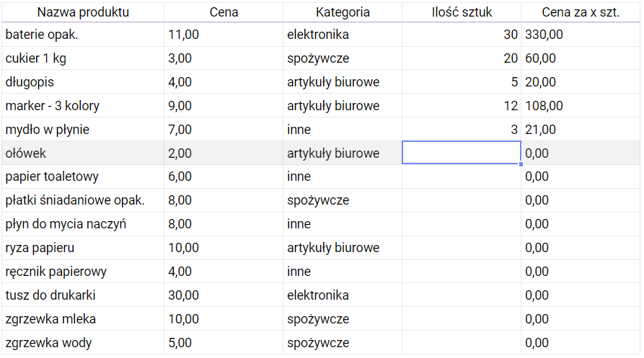This screenshot has height=358, width=644.
Task: Click the Cena column header
Action: 224,12
